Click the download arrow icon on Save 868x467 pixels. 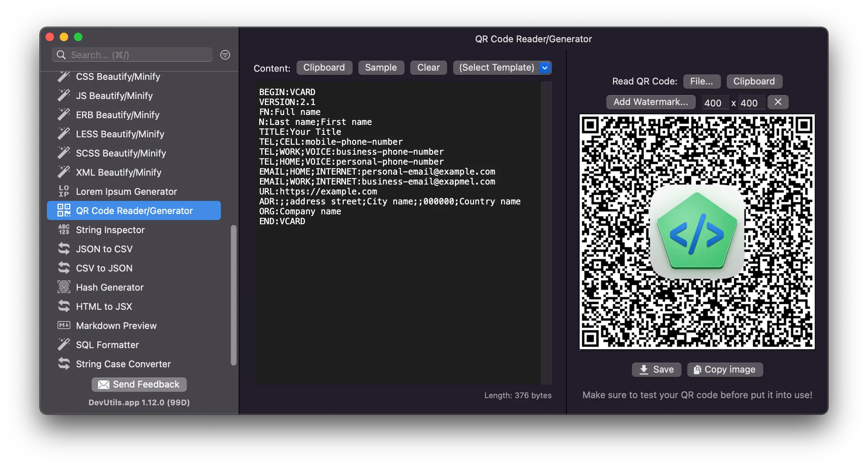coord(644,370)
